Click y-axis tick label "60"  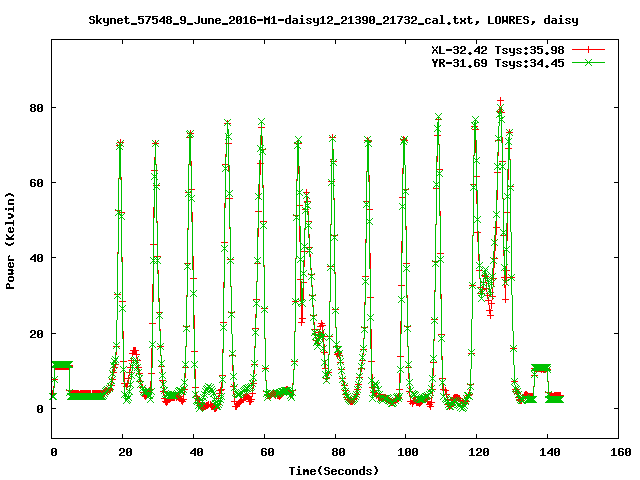point(36,183)
